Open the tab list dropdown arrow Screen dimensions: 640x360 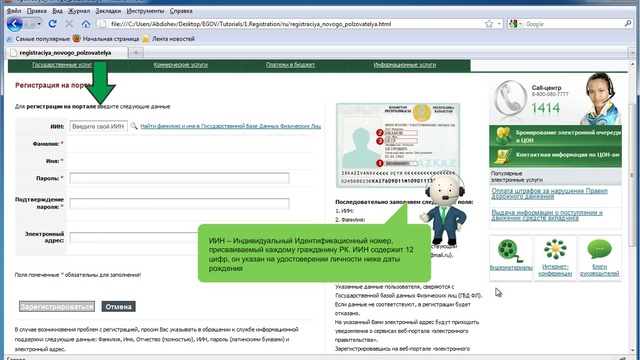[632, 53]
